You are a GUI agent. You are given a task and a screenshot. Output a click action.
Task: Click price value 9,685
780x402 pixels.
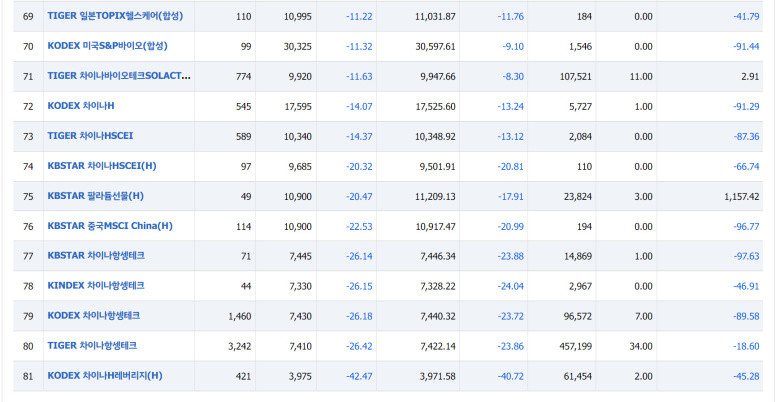click(x=300, y=166)
